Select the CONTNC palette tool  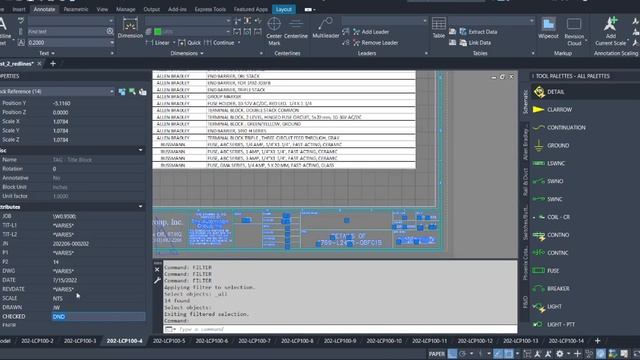550,253
